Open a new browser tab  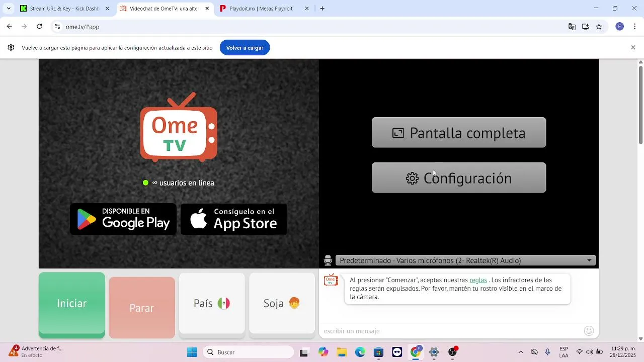[322, 9]
